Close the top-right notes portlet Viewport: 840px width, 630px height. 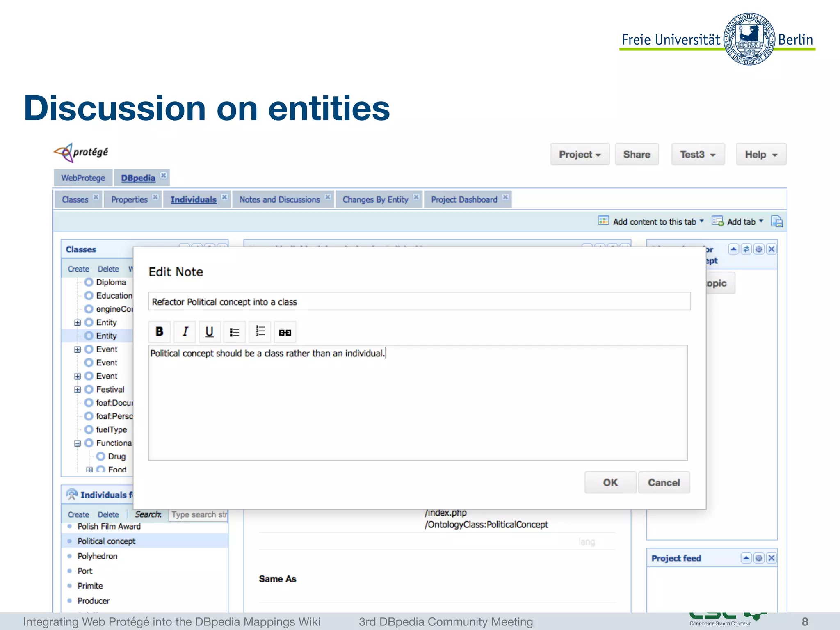[x=772, y=249]
